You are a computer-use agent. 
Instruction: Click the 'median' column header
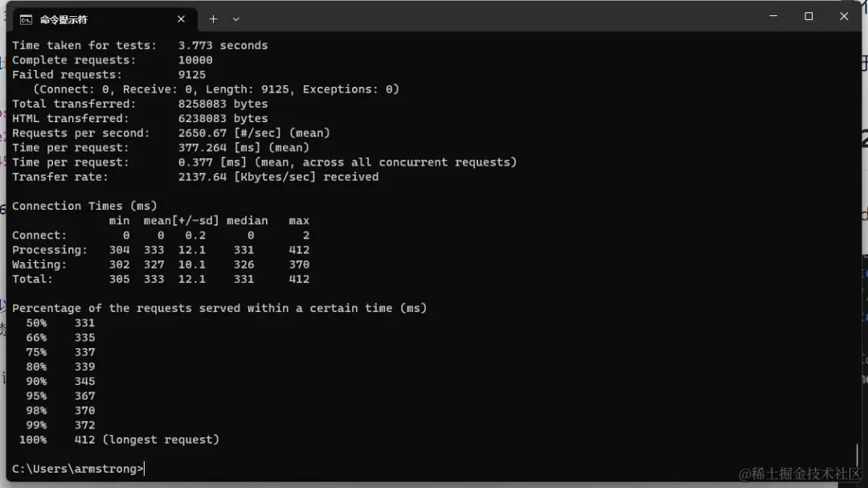(x=247, y=220)
